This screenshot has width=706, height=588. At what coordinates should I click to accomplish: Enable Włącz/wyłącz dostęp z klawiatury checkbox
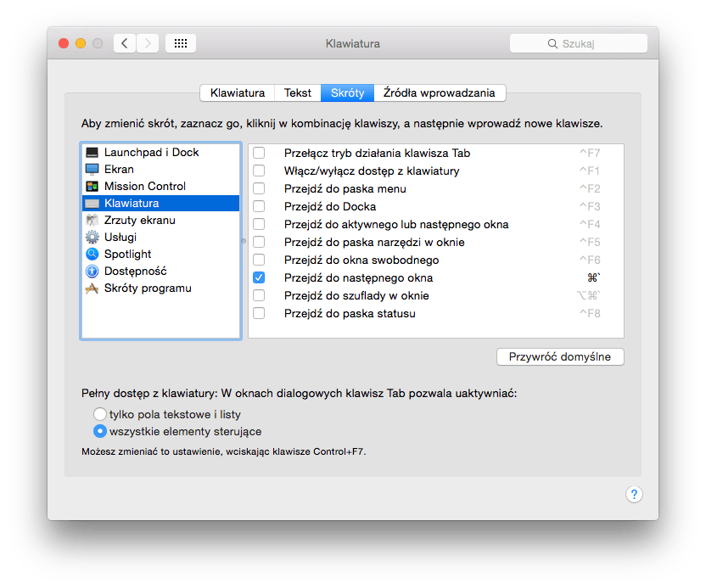coord(259,171)
